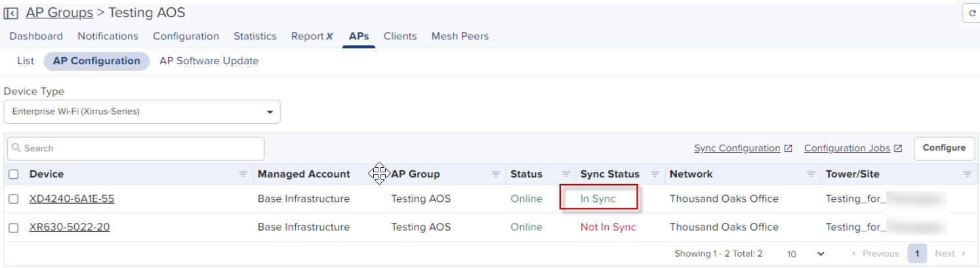Open the Device column filter icon
This screenshot has width=980, height=268.
(243, 174)
